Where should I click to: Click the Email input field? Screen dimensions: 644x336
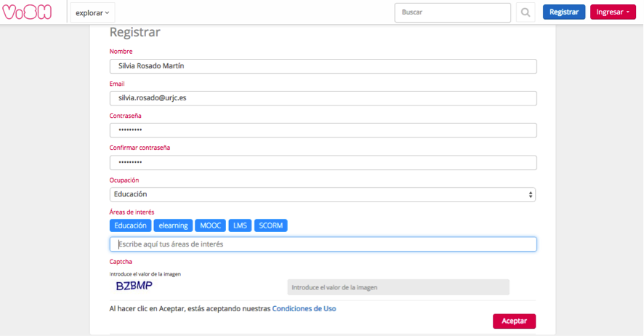(323, 98)
